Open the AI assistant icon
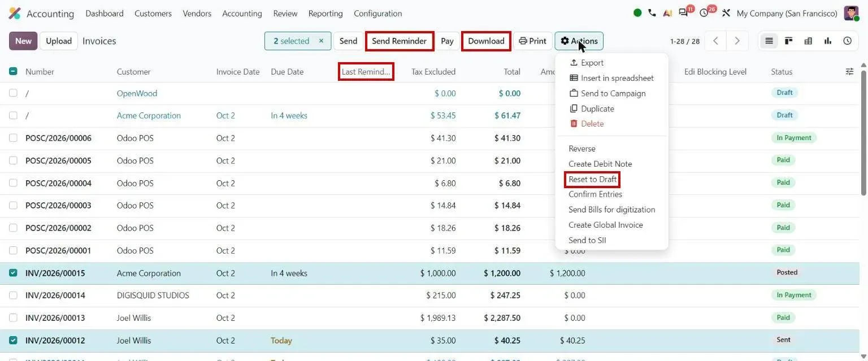This screenshot has height=361, width=868. 667,13
